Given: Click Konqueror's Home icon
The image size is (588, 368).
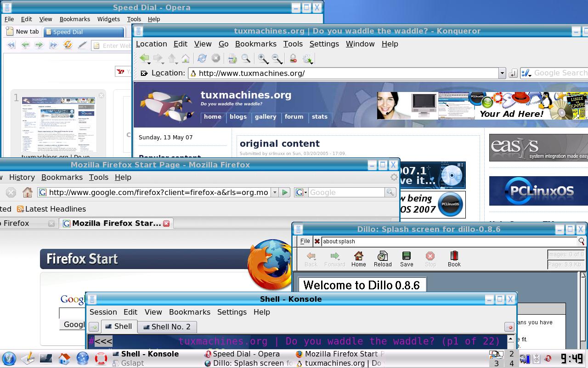Looking at the screenshot, I should (x=186, y=58).
